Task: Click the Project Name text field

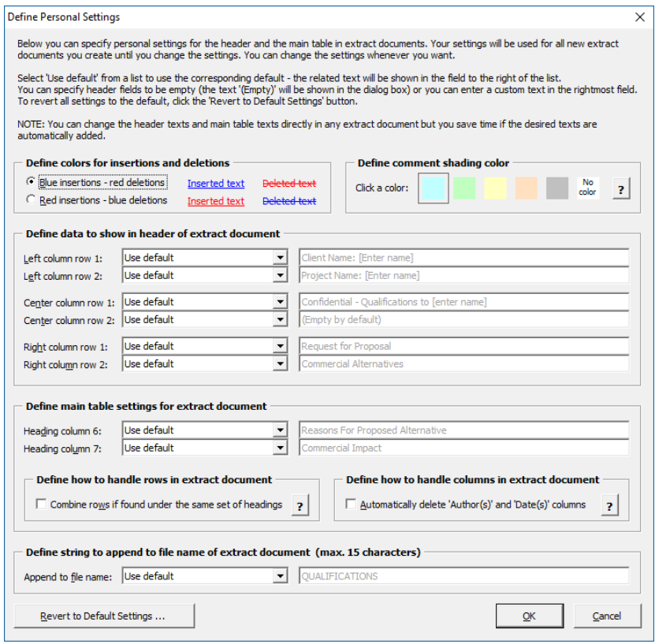Action: (463, 275)
